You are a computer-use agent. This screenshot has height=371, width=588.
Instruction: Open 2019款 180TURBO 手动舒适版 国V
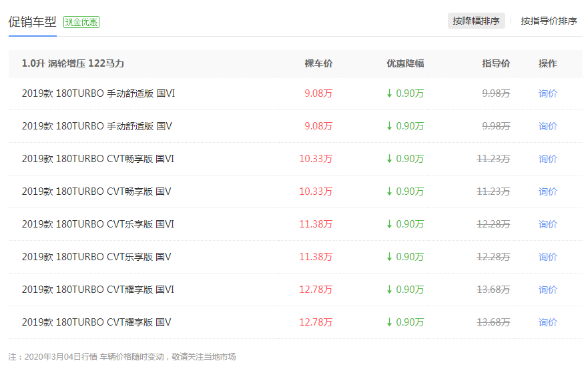click(97, 126)
